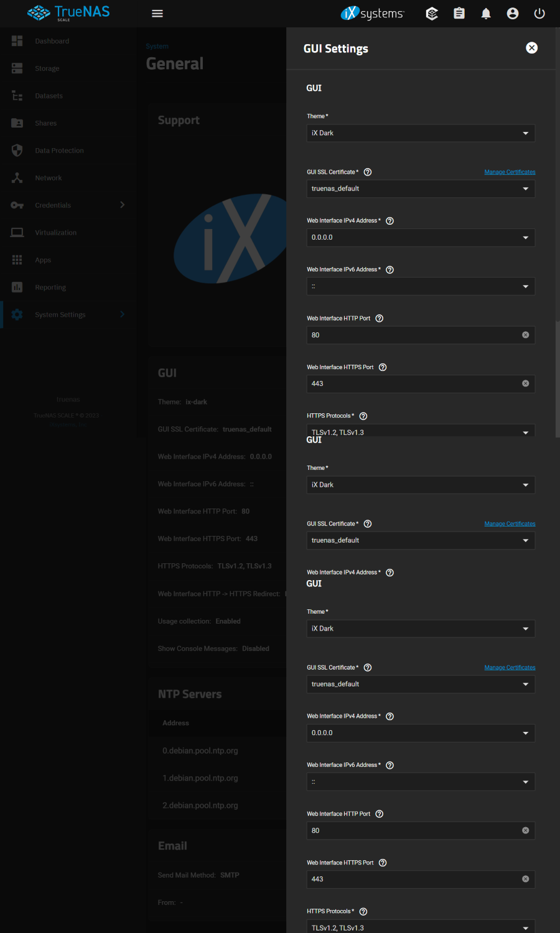Click the hamburger menu to collapse sidebar
Screen dimensions: 560x933
[x=157, y=13]
